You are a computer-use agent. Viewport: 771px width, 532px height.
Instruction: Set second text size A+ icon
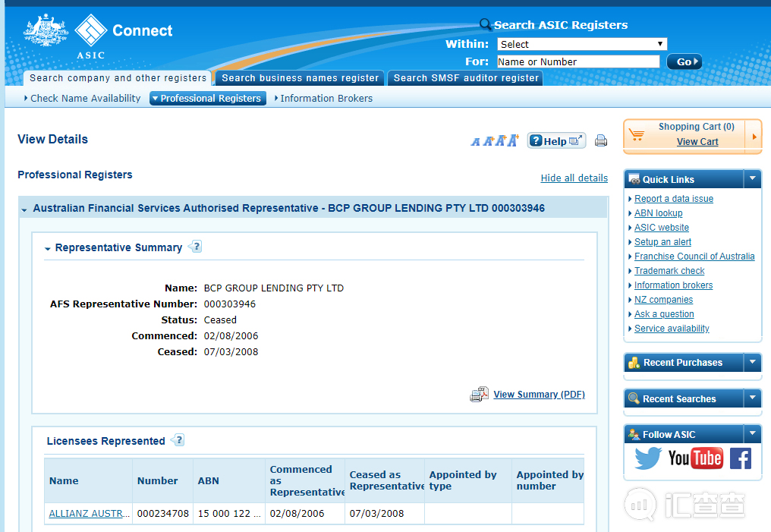(x=488, y=142)
